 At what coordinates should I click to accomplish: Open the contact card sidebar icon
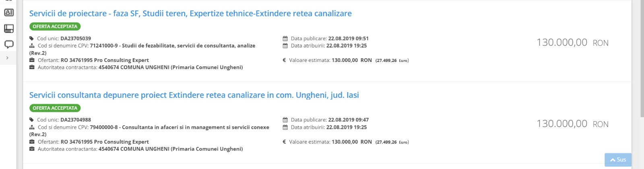(x=8, y=12)
